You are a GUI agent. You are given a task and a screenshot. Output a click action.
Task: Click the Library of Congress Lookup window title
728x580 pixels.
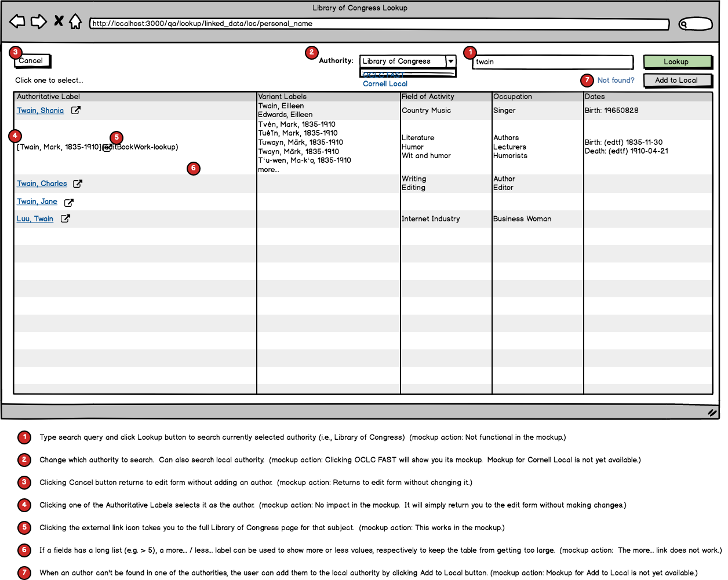pyautogui.click(x=360, y=8)
